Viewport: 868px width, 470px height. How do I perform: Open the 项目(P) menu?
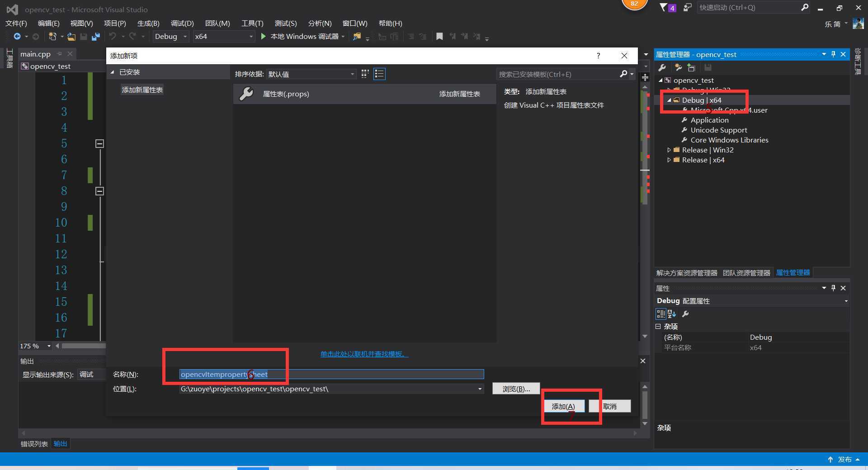(115, 23)
